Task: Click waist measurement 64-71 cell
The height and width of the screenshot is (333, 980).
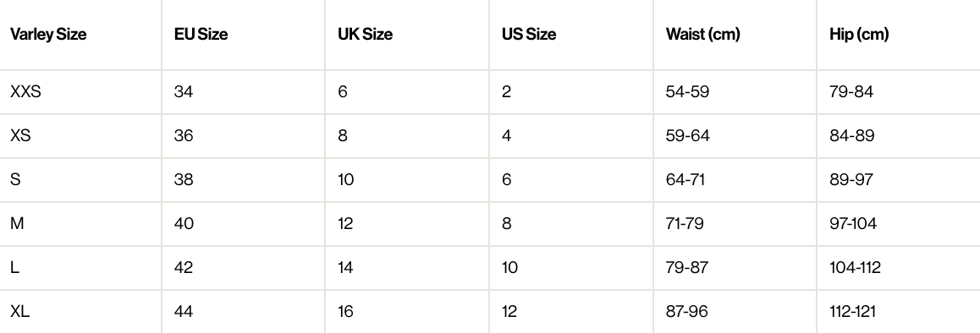Action: (x=685, y=179)
